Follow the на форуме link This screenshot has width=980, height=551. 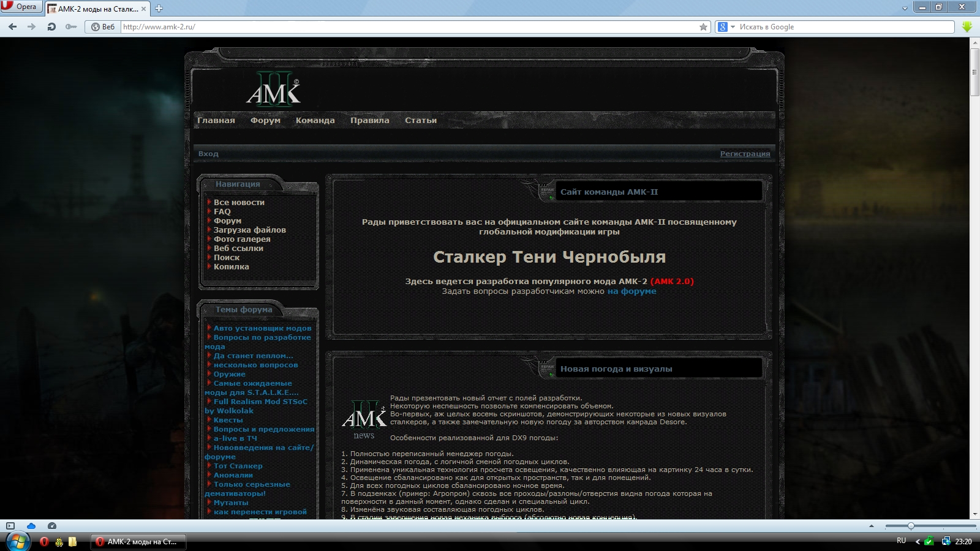click(x=631, y=291)
